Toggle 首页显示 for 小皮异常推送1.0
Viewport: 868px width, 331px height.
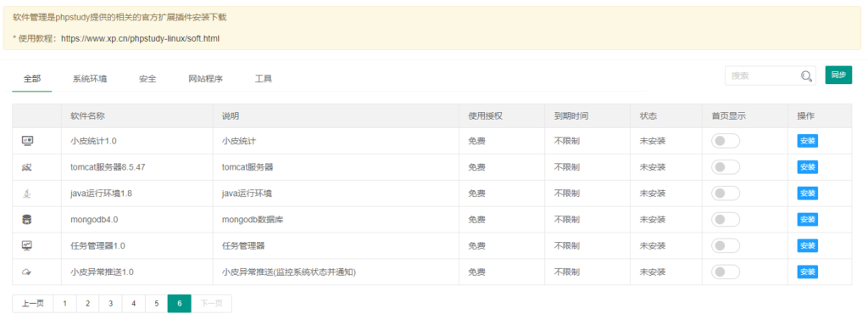[x=726, y=272]
